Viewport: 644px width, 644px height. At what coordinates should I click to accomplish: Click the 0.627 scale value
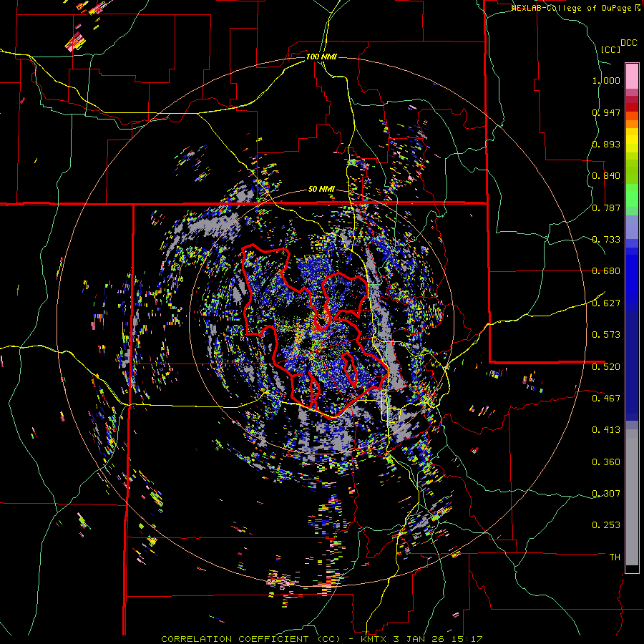click(606, 303)
